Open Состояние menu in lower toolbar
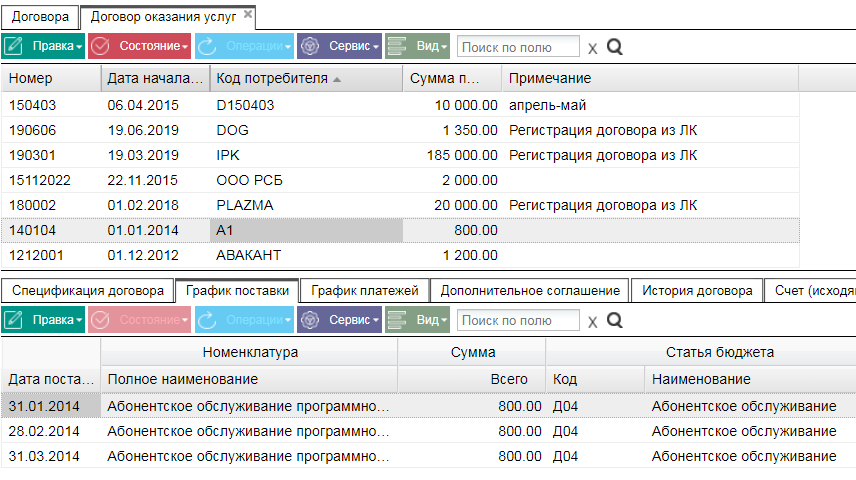 pyautogui.click(x=139, y=320)
